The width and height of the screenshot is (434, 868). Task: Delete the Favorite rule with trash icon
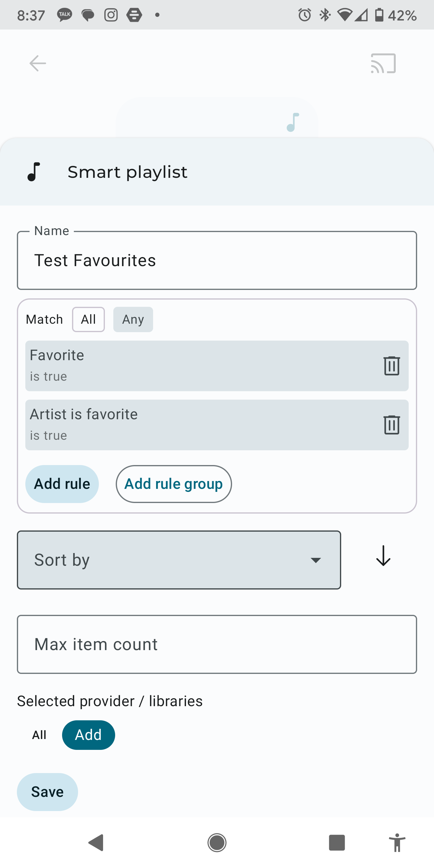click(392, 366)
